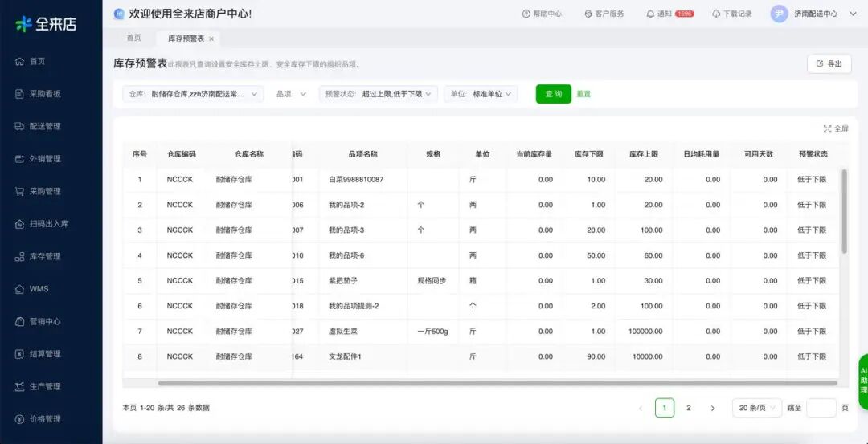
Task: Select page 1 in pagination
Action: pos(665,408)
